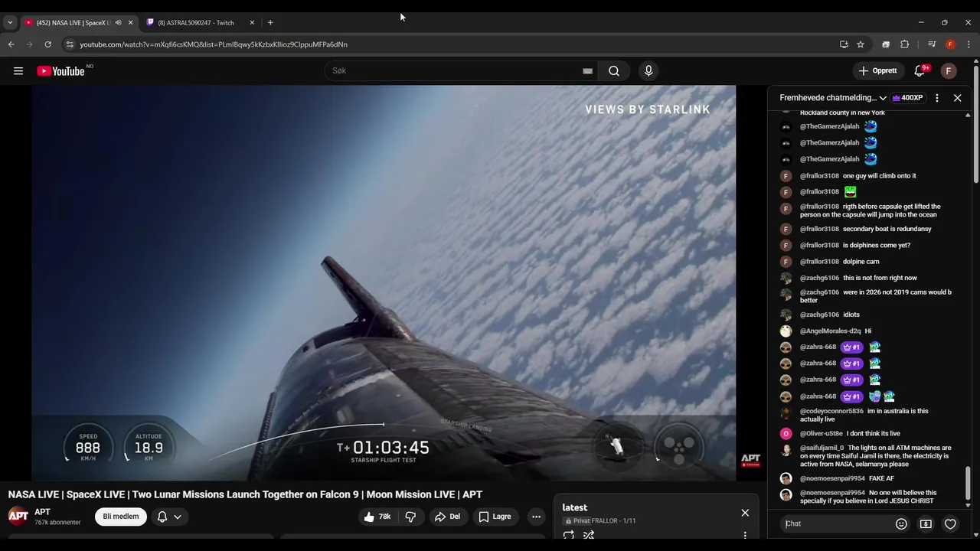View site information icon in the address bar

[x=70, y=44]
